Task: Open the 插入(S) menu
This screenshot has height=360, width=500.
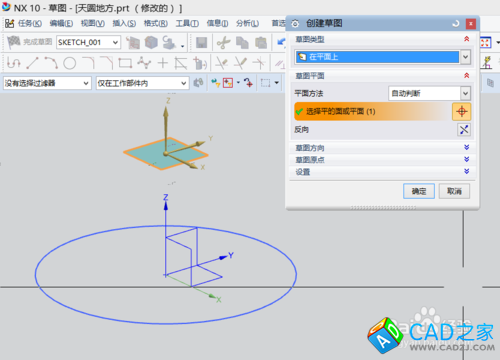Action: [124, 23]
